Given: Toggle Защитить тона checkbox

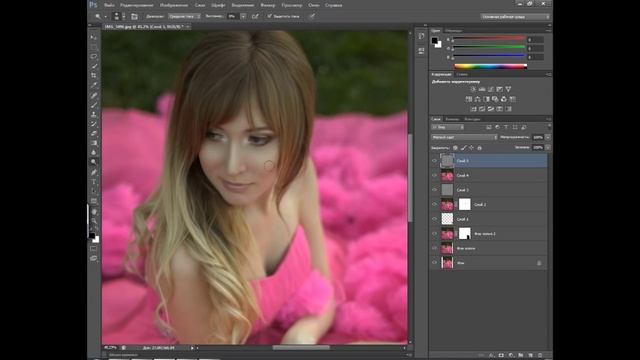Looking at the screenshot, I should tap(269, 16).
